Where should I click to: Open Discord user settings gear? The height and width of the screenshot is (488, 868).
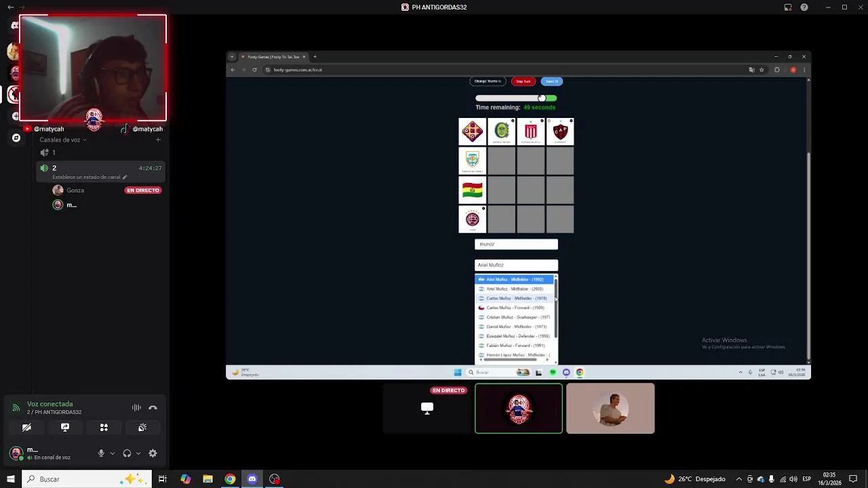153,453
